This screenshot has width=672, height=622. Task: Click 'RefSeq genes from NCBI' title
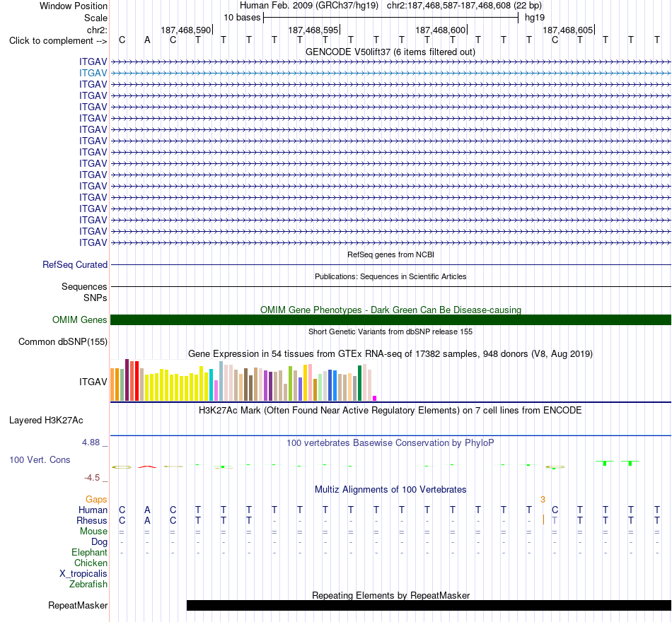[390, 254]
